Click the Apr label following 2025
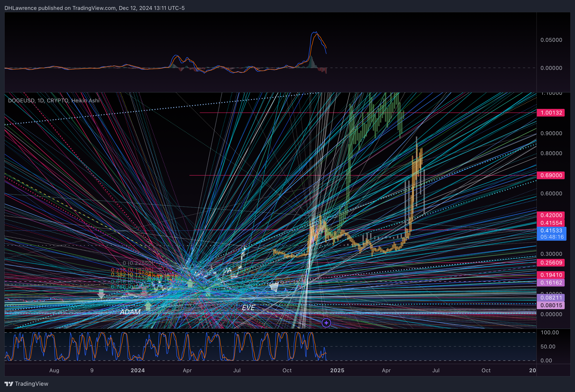This screenshot has height=392, width=575. (x=386, y=370)
